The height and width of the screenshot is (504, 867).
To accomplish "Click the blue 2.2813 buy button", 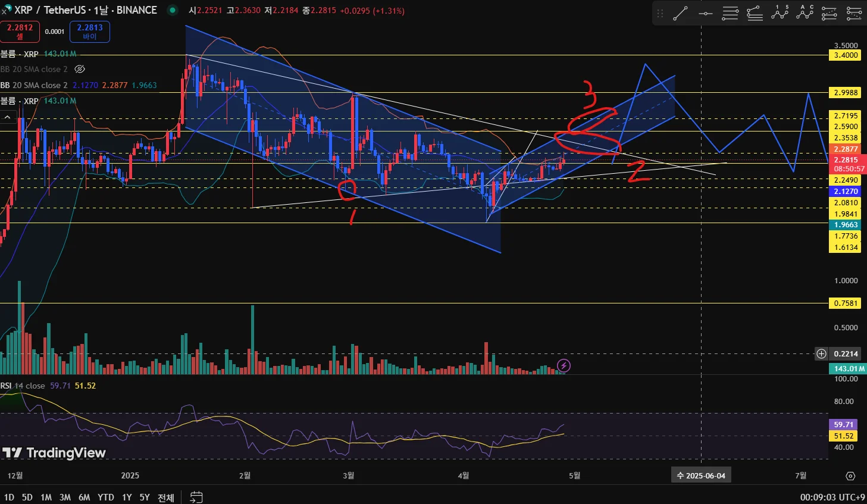I will (90, 32).
